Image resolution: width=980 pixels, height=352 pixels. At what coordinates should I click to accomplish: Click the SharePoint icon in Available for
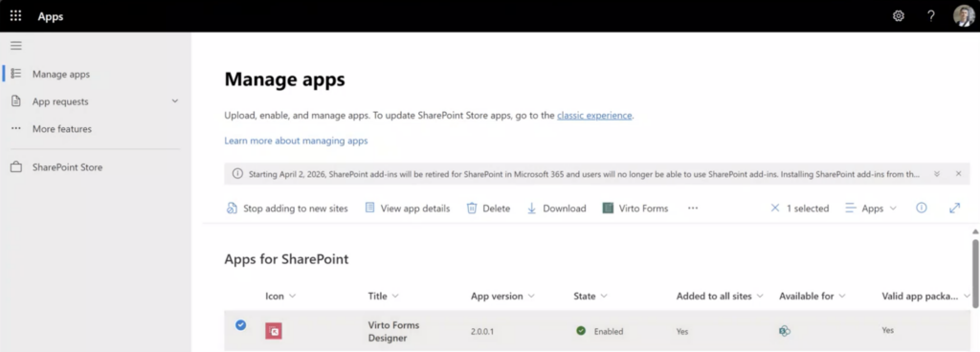785,331
